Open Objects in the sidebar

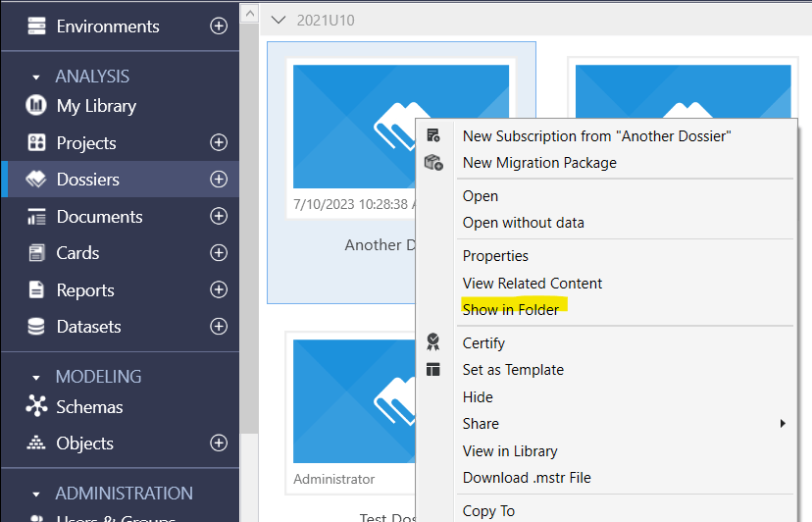(84, 444)
